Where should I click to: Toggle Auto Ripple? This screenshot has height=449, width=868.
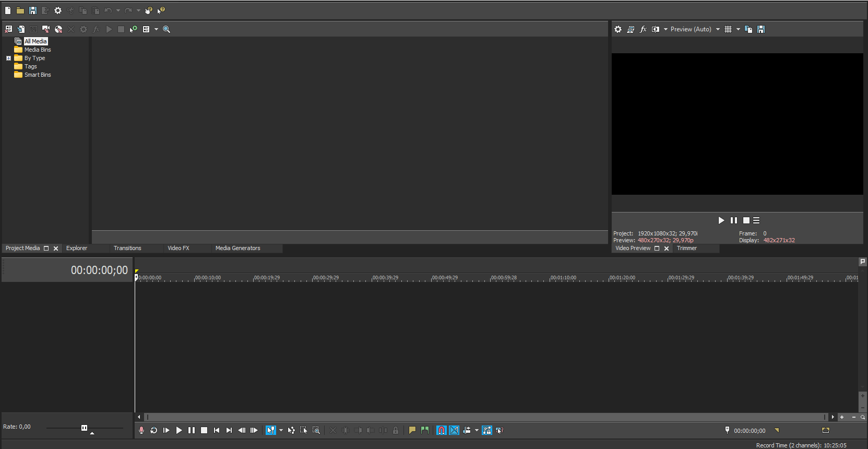[467, 430]
